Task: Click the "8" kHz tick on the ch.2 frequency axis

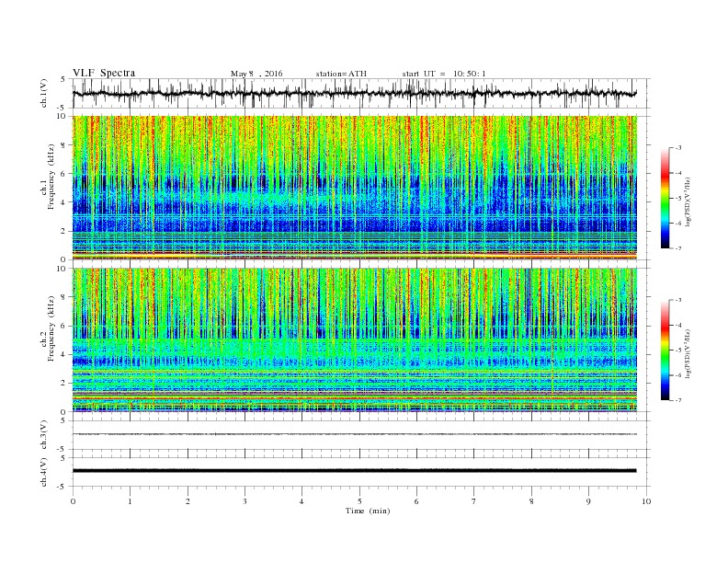Action: pyautogui.click(x=63, y=297)
